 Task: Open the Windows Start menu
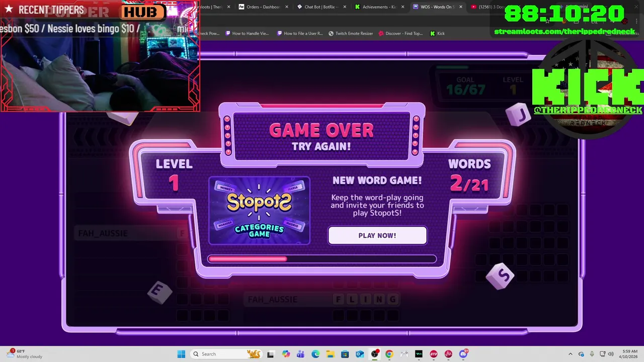181,354
